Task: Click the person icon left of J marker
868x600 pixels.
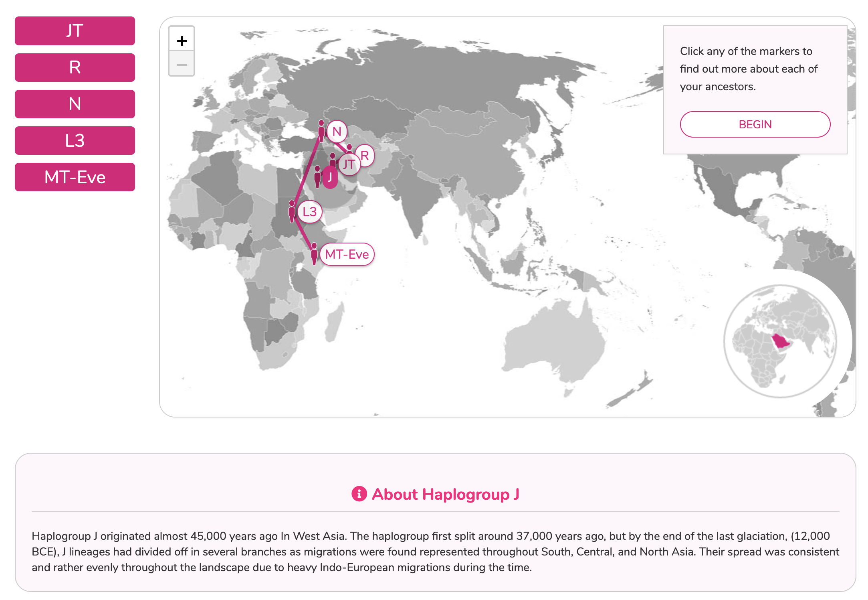Action: click(317, 176)
